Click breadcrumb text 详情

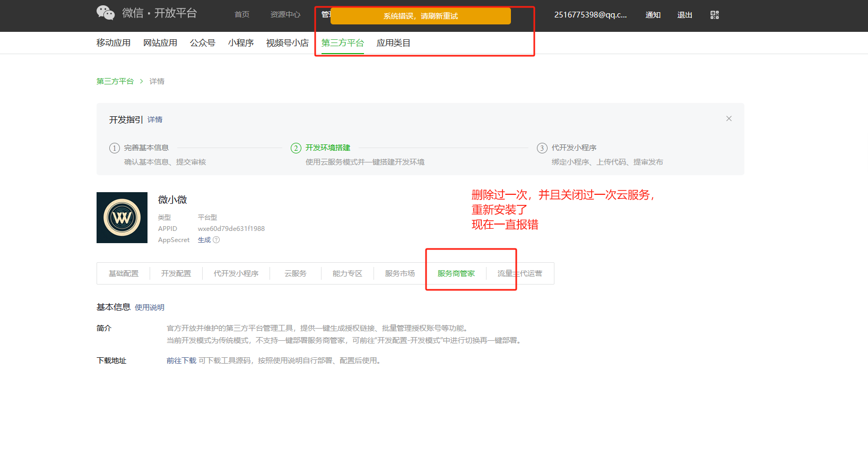(x=157, y=81)
